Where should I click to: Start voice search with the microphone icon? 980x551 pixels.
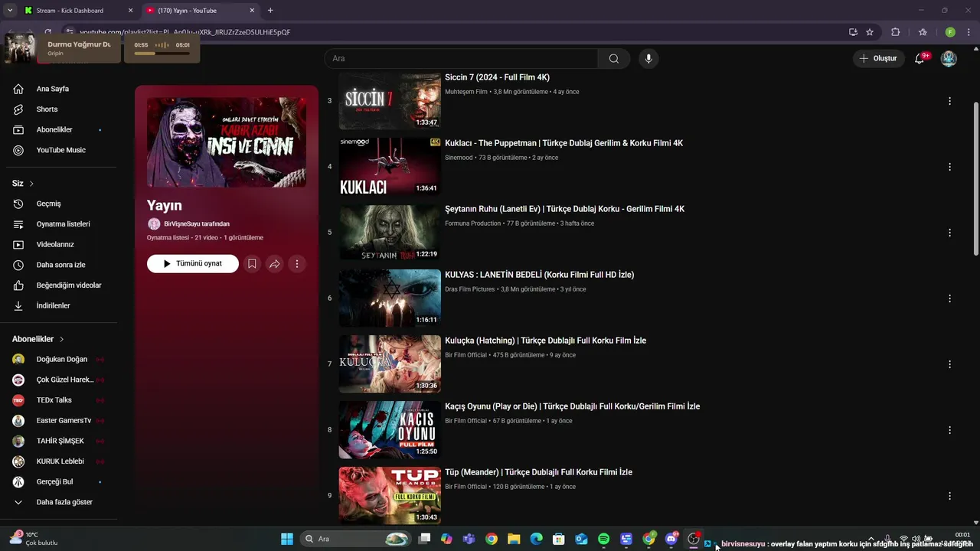click(x=648, y=59)
